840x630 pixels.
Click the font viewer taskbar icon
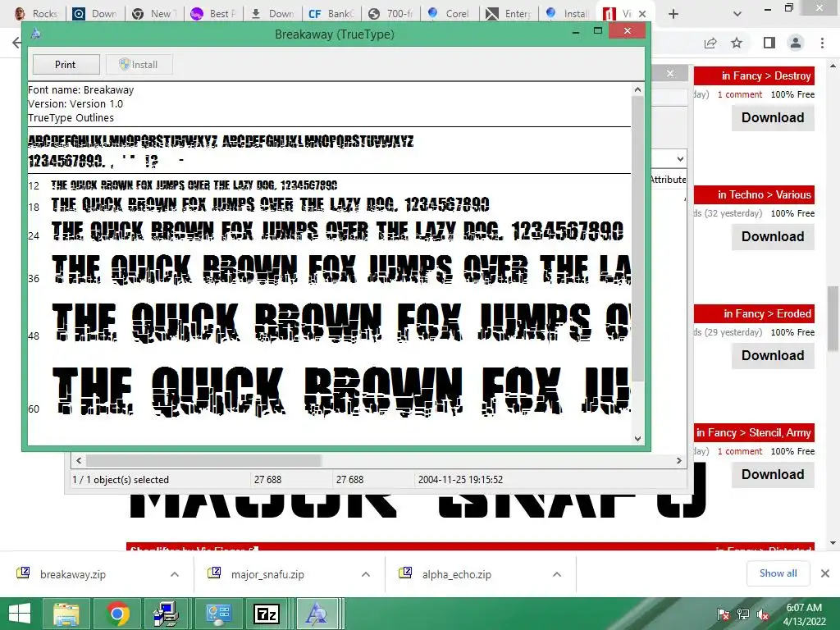317,614
